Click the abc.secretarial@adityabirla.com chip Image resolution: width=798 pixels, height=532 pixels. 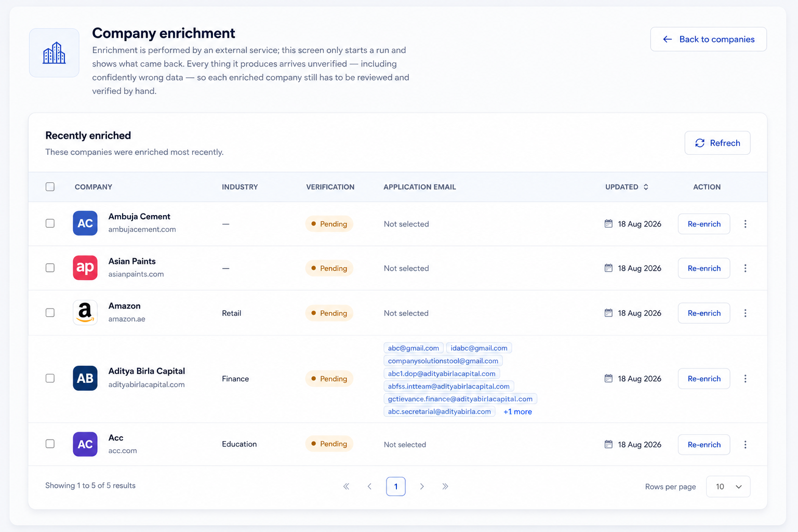(x=440, y=412)
